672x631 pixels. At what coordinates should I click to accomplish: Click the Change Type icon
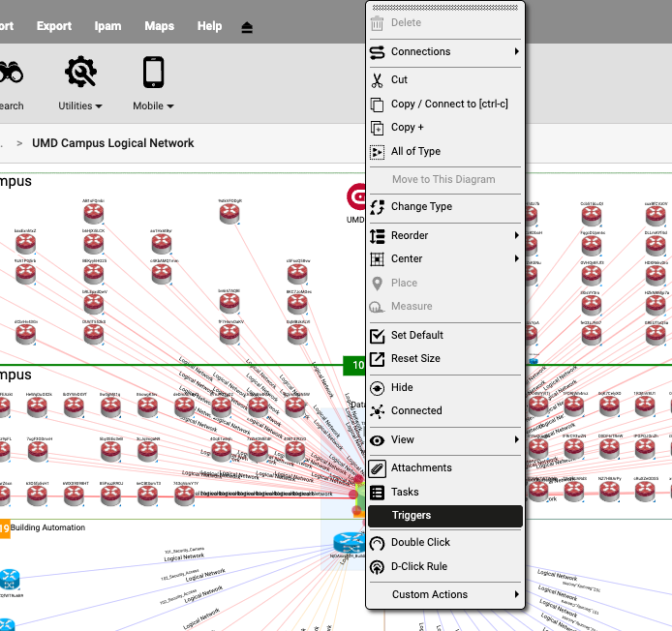point(377,207)
